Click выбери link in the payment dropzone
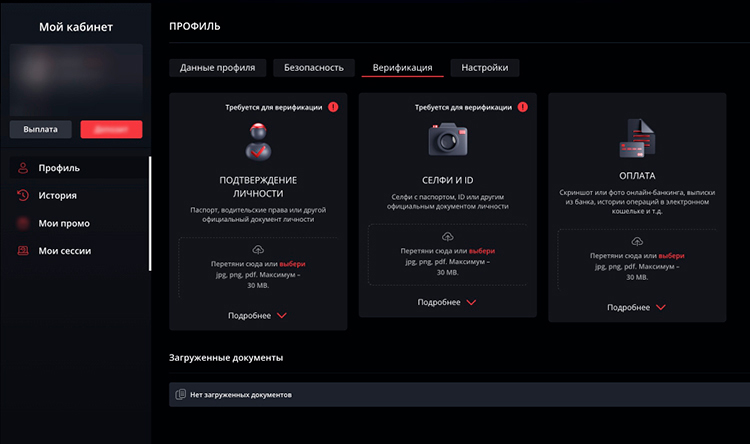 point(671,256)
